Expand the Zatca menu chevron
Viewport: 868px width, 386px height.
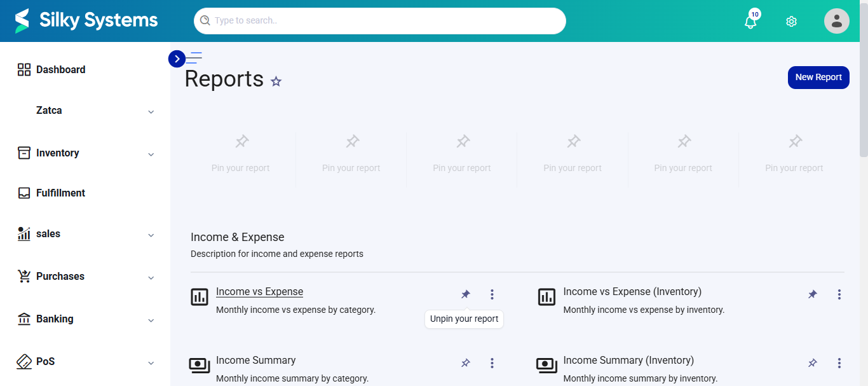[x=151, y=112]
